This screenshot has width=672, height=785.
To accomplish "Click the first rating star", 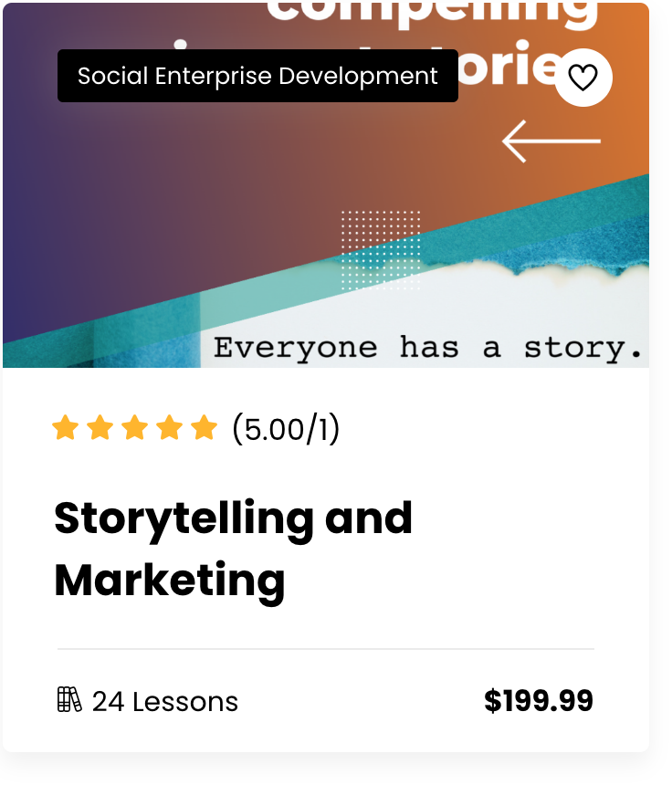I will pos(65,427).
